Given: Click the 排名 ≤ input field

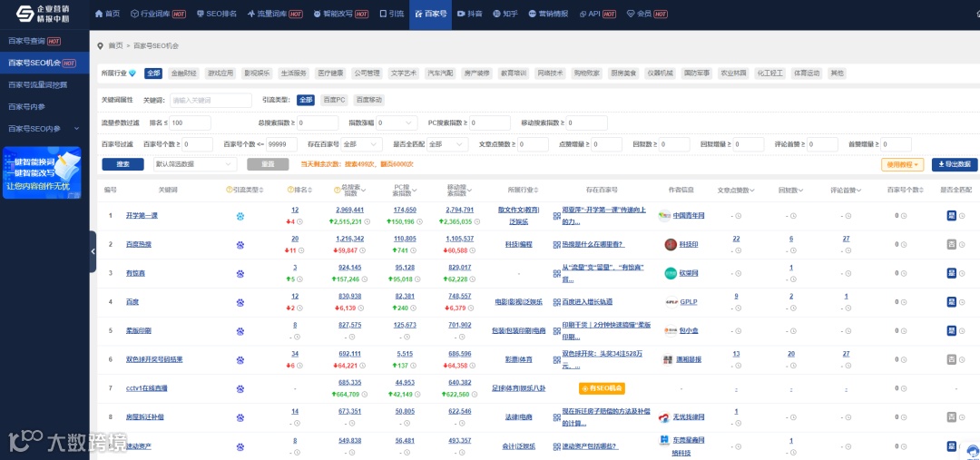Looking at the screenshot, I should (190, 123).
